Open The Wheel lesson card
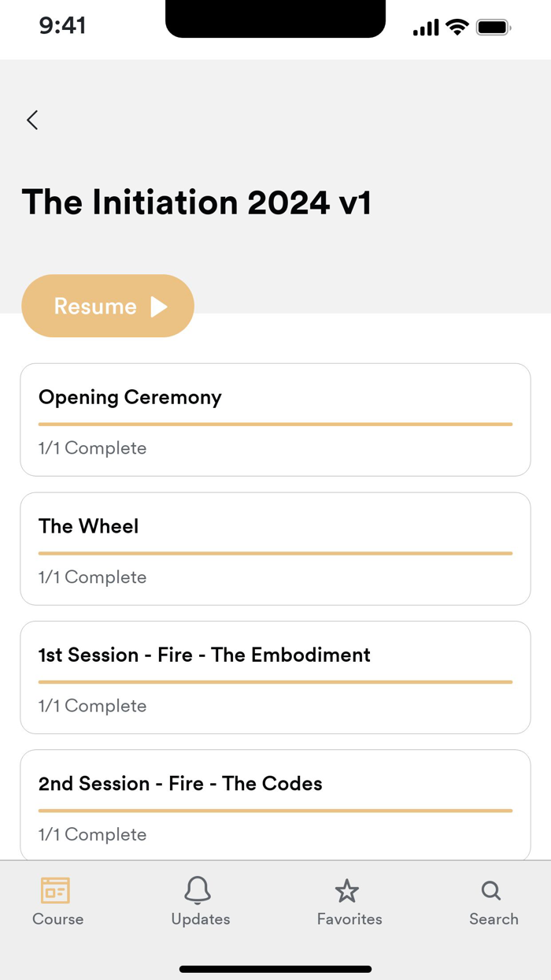Image resolution: width=551 pixels, height=980 pixels. (x=275, y=548)
